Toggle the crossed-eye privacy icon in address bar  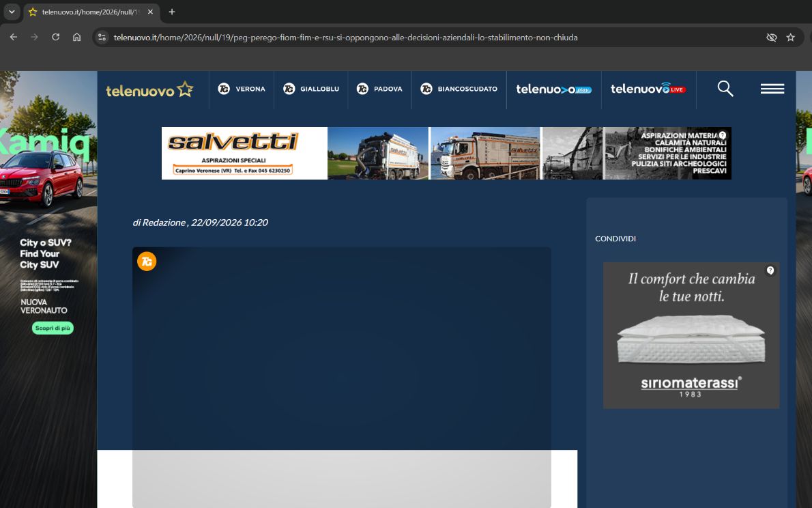click(772, 38)
